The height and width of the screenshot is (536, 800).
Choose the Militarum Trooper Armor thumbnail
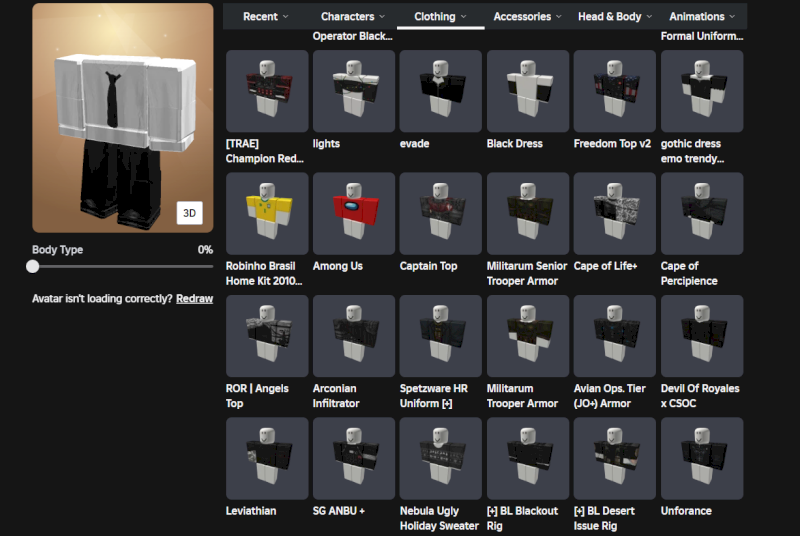[528, 336]
